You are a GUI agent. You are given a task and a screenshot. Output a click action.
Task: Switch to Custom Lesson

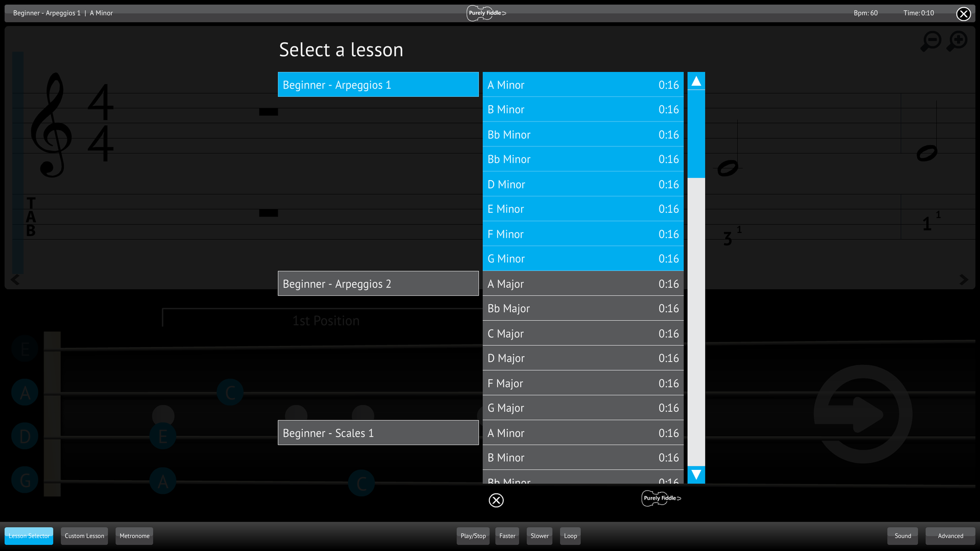tap(84, 536)
